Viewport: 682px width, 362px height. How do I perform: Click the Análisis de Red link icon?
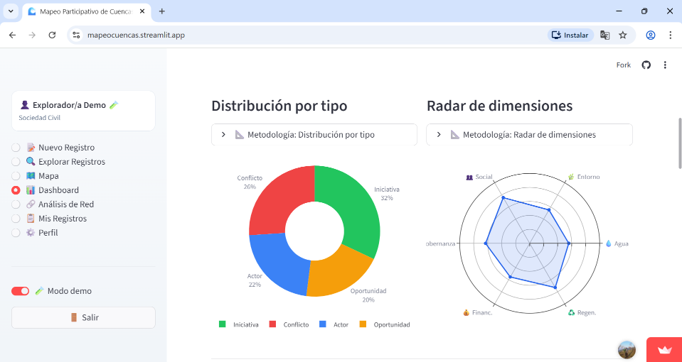click(x=30, y=204)
